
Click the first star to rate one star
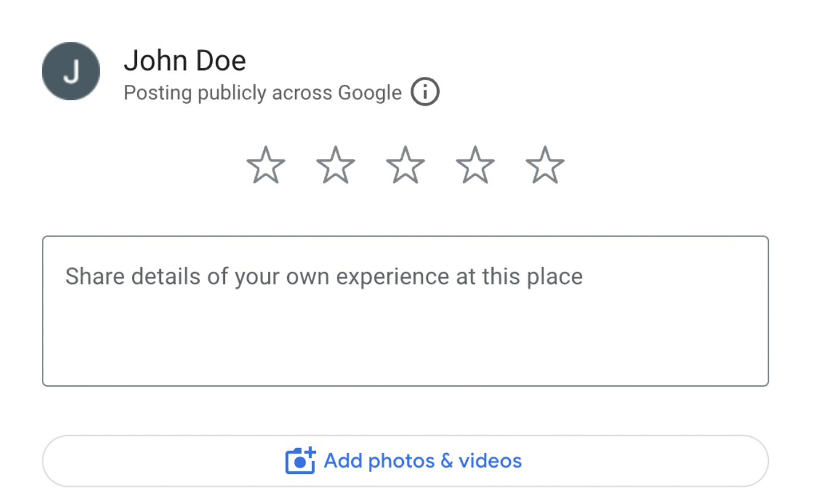(x=266, y=165)
